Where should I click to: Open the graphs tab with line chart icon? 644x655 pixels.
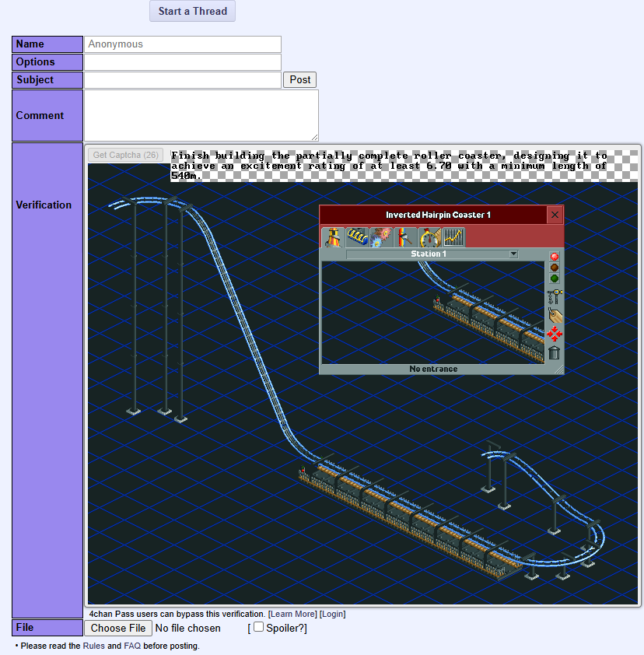tap(453, 237)
